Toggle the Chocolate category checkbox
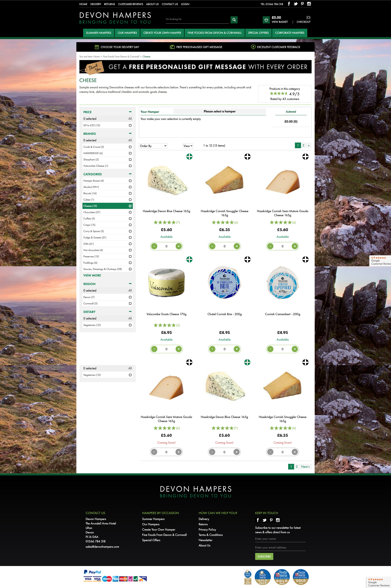 point(130,212)
